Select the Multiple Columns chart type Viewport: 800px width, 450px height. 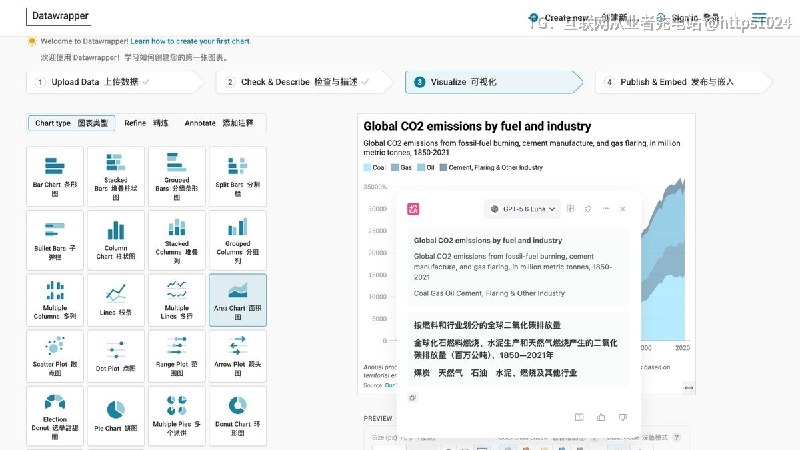(x=55, y=300)
